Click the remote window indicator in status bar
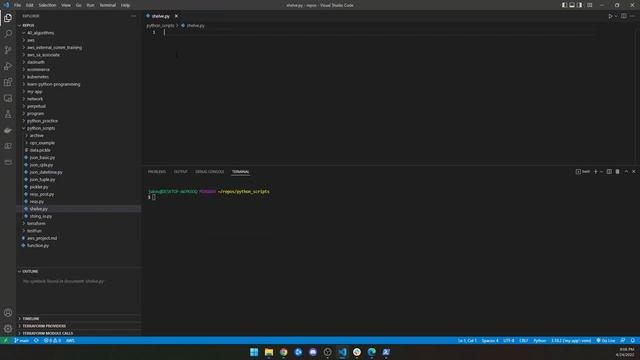This screenshot has width=640, height=360. click(5, 340)
